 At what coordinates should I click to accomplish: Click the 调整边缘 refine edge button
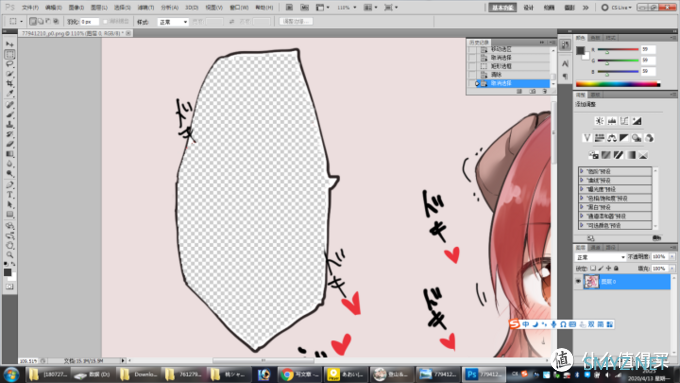click(296, 21)
